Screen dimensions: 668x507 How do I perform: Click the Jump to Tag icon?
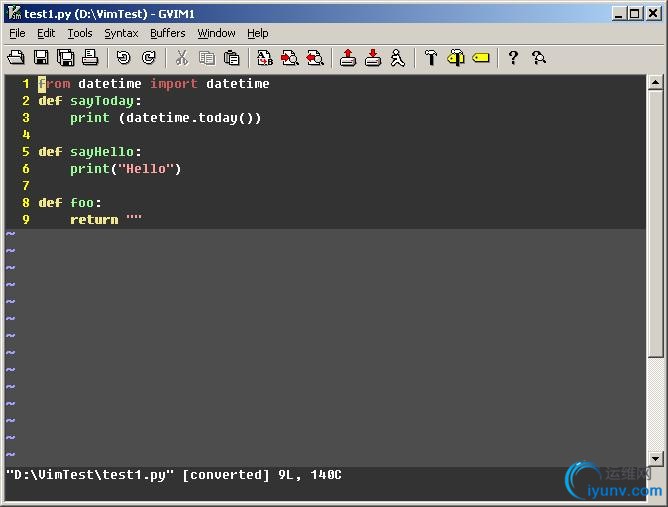481,58
